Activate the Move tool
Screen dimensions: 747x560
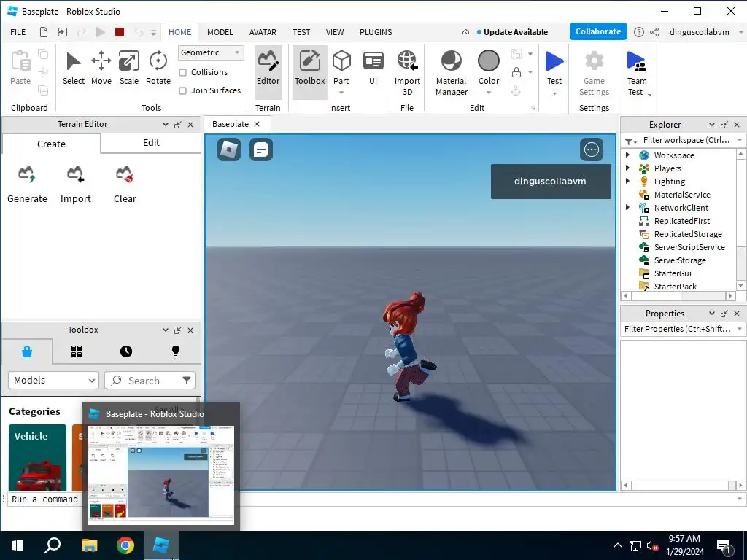point(101,69)
